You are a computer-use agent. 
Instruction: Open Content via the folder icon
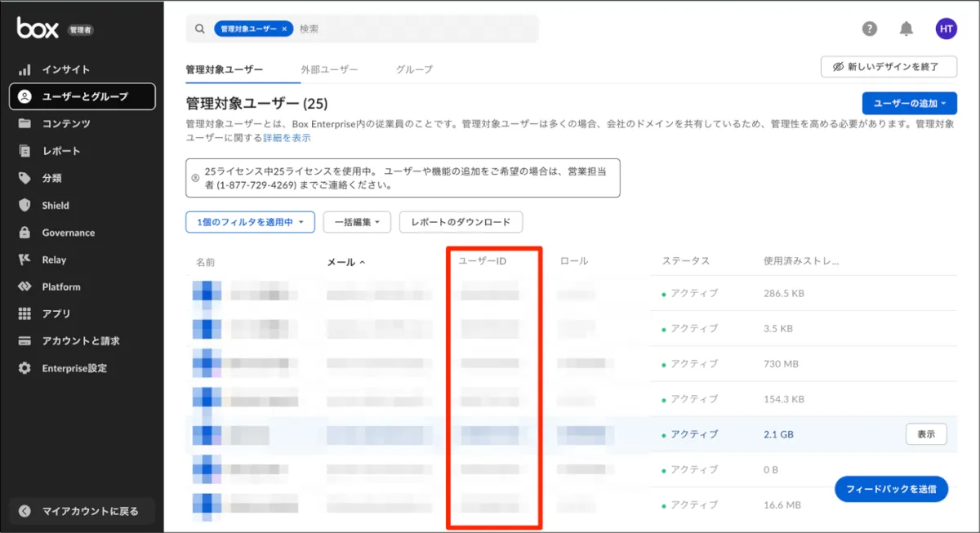(x=24, y=124)
